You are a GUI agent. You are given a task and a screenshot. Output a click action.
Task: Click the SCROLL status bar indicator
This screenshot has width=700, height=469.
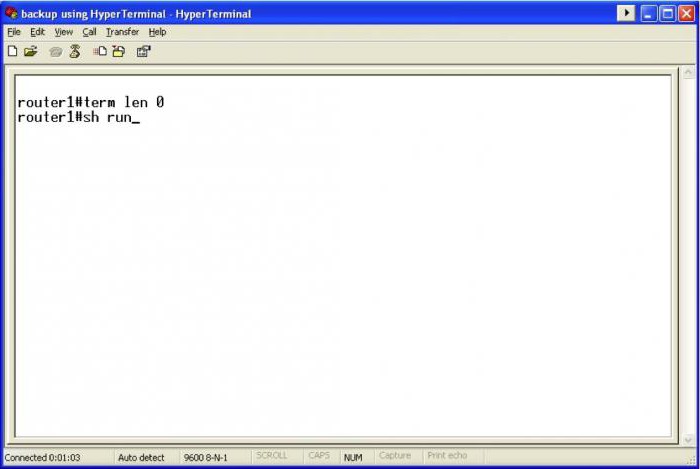point(271,456)
